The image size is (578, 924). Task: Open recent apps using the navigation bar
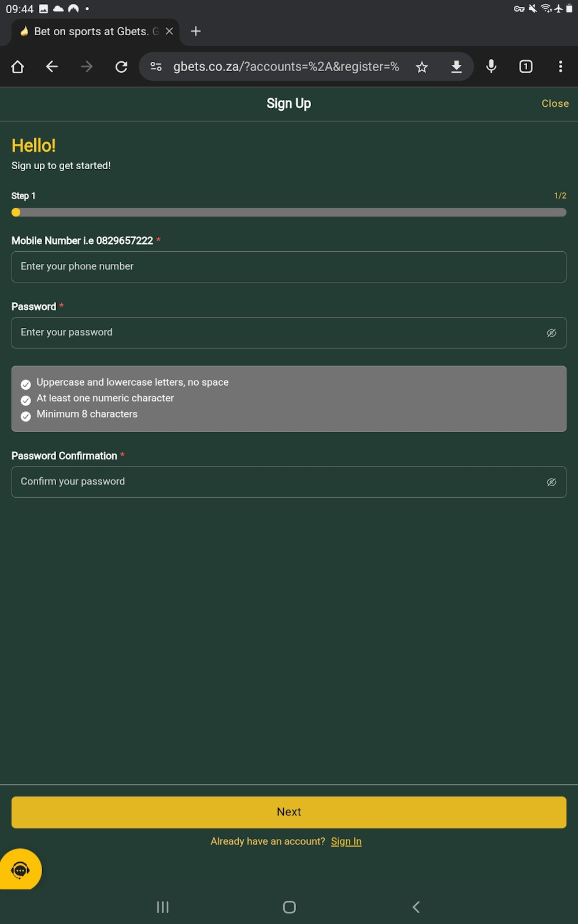click(x=162, y=907)
